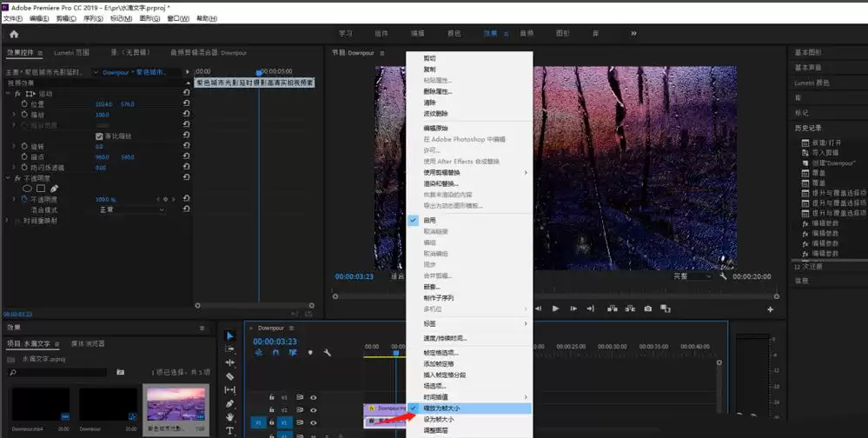
Task: Open the 序列(S) menu in menu bar
Action: (92, 18)
